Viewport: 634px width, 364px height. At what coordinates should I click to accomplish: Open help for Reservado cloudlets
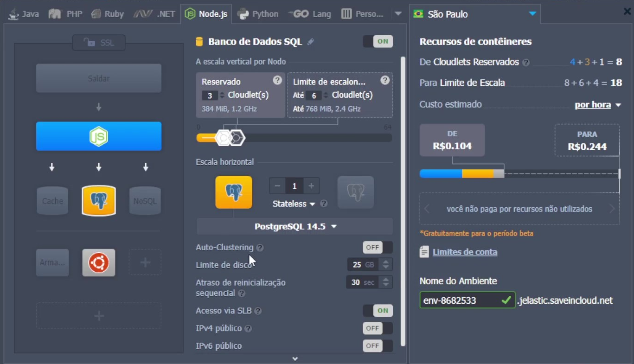pyautogui.click(x=277, y=80)
